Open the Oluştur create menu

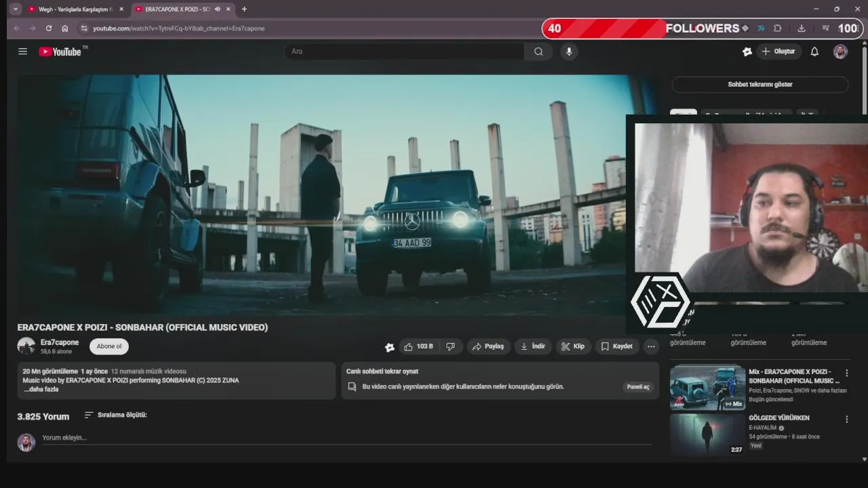point(778,52)
